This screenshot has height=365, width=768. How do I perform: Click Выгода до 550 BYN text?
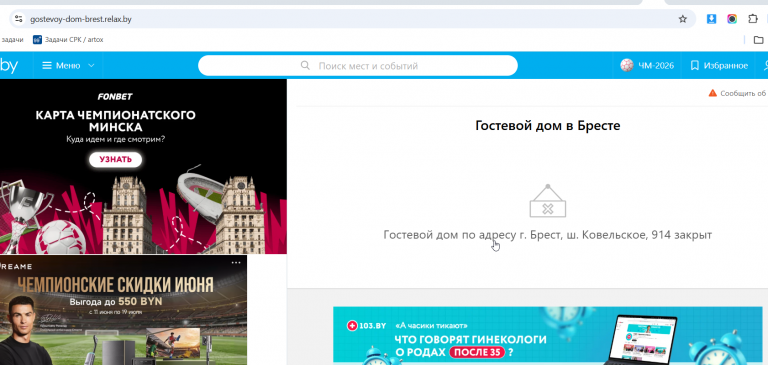(116, 302)
